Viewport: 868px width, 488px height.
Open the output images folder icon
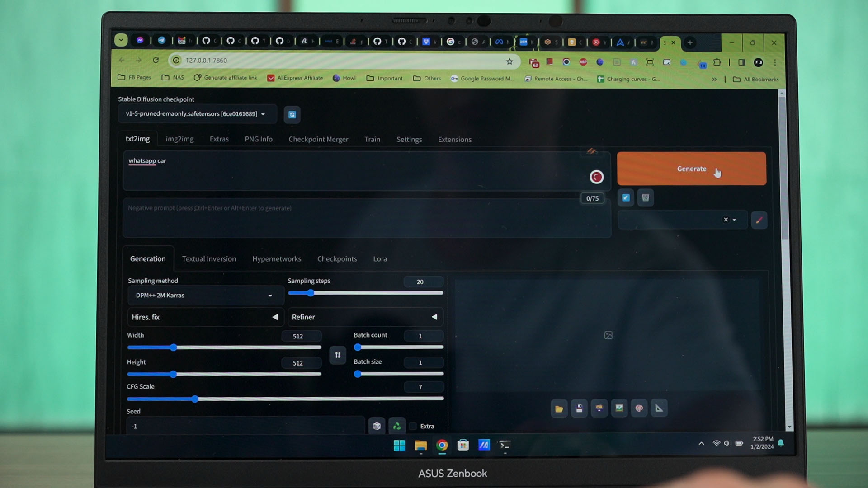point(559,408)
